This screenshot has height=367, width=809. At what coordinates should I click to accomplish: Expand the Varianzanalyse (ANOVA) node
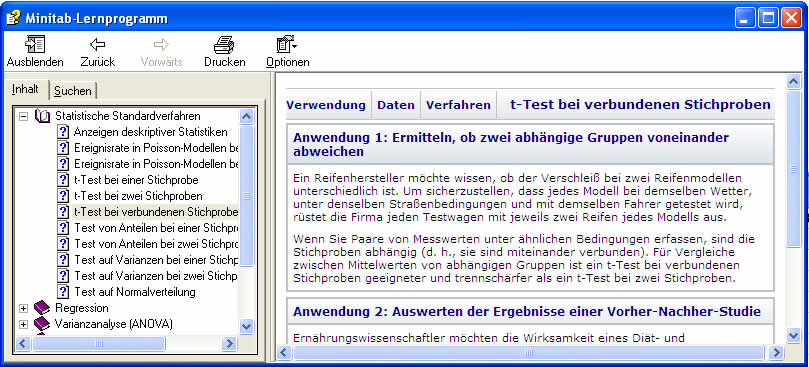pos(23,324)
